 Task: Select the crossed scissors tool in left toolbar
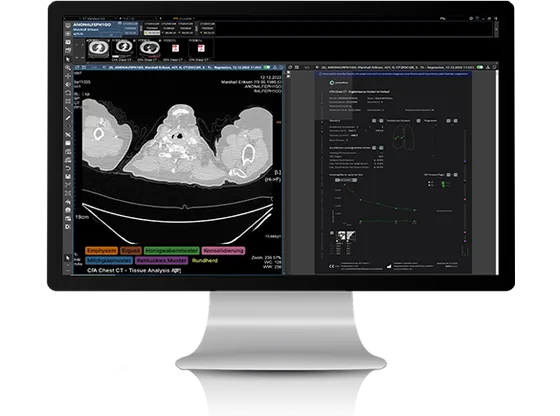pos(68,135)
